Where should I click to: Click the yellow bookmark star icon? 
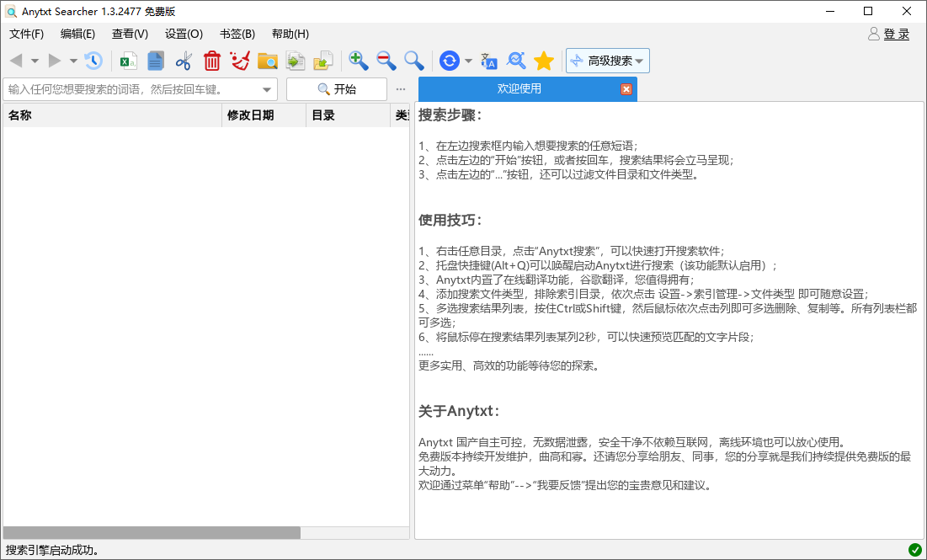click(544, 61)
